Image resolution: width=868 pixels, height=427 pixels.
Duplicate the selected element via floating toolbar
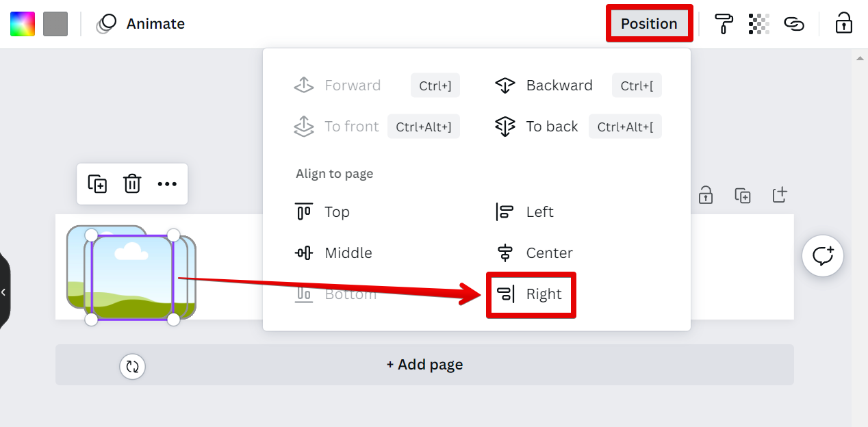[x=97, y=184]
